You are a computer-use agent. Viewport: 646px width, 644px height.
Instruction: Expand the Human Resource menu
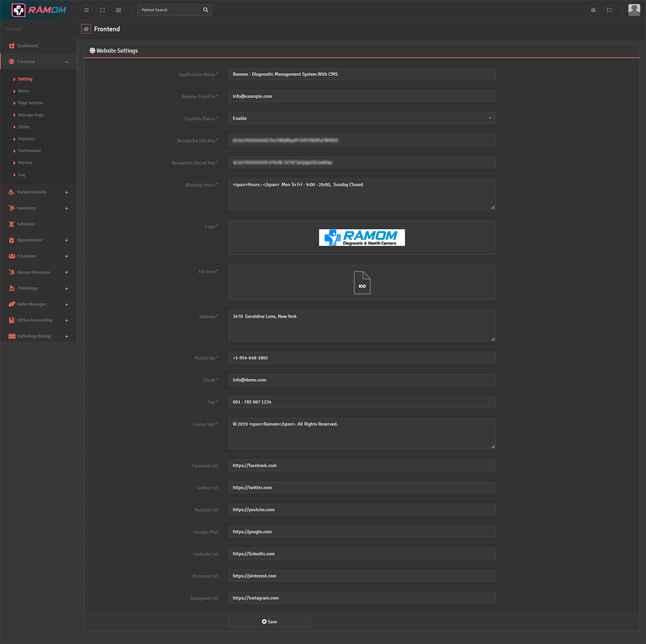(x=66, y=273)
